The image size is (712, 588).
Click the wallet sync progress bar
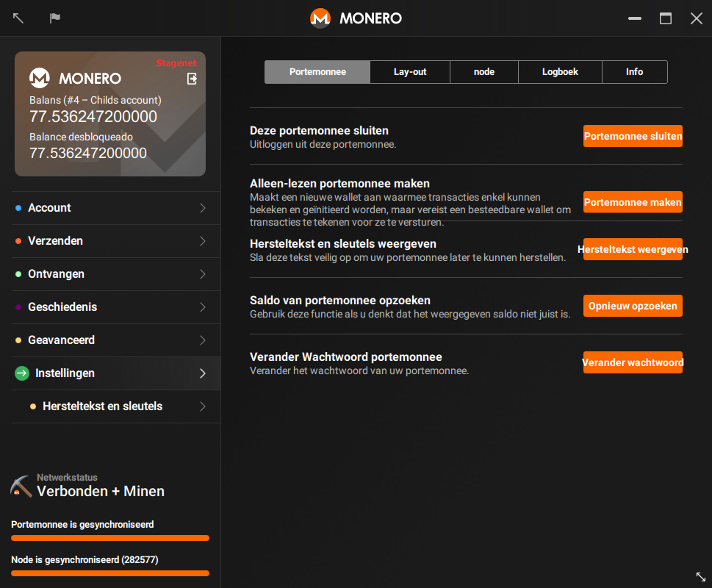(110, 538)
